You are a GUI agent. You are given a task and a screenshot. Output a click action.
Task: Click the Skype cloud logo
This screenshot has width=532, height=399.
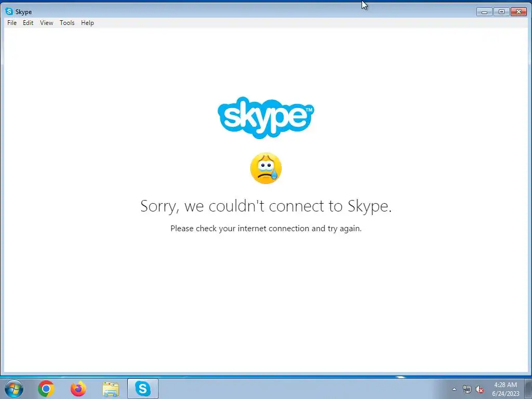pyautogui.click(x=266, y=117)
